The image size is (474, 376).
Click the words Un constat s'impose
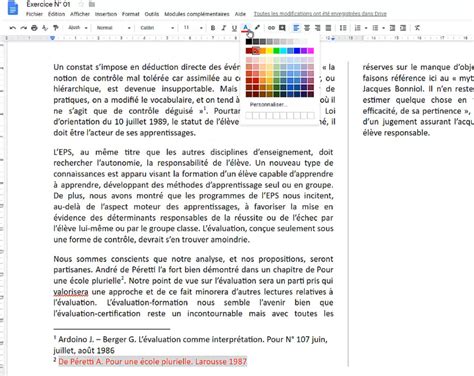(x=90, y=67)
